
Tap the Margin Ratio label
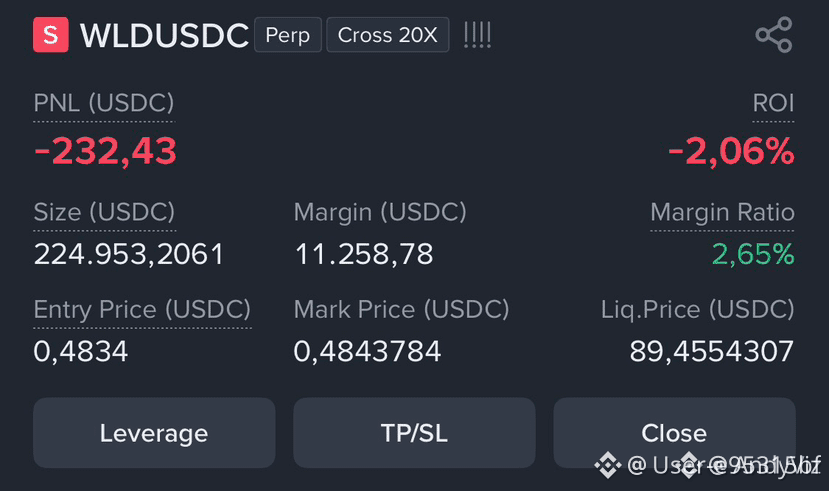point(722,212)
